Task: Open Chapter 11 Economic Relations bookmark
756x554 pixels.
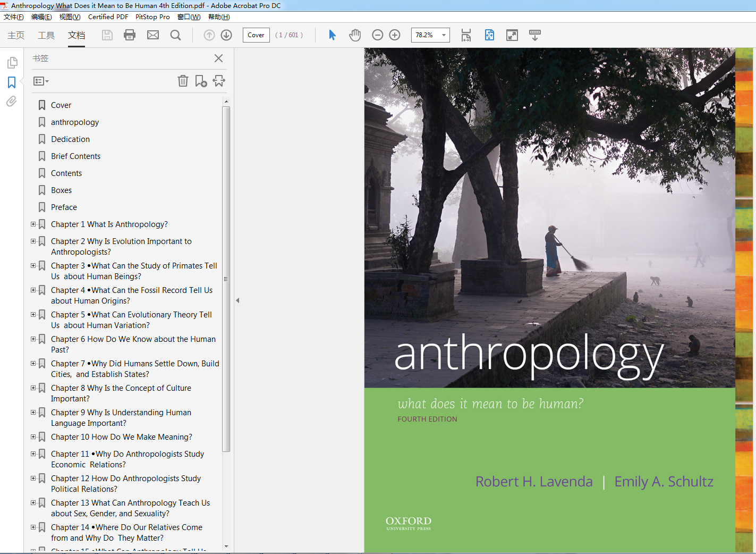Action: (128, 459)
